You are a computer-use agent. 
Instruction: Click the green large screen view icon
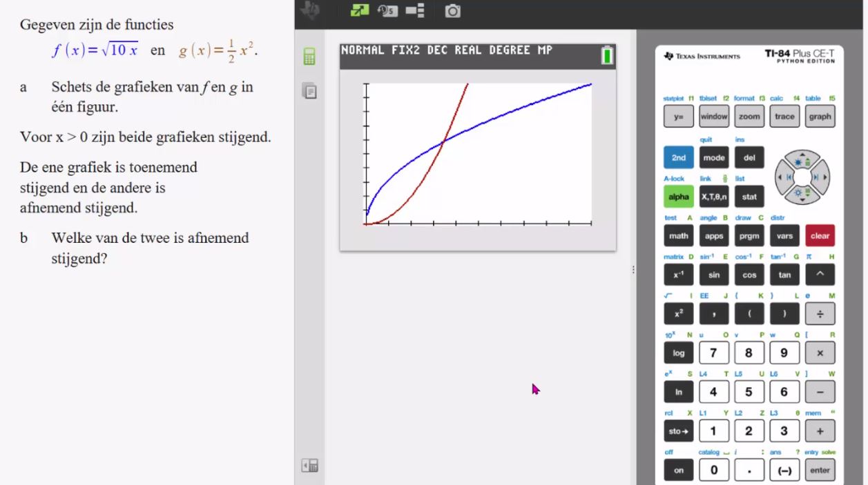tap(360, 11)
